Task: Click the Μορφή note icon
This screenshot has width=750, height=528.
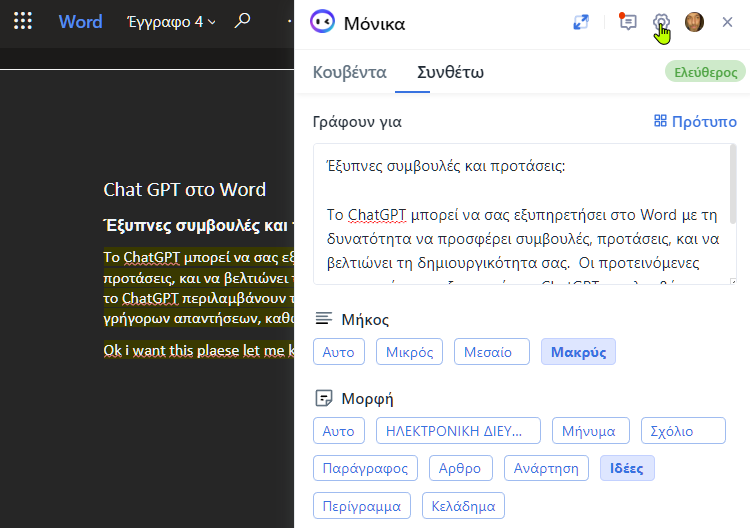Action: click(x=324, y=397)
